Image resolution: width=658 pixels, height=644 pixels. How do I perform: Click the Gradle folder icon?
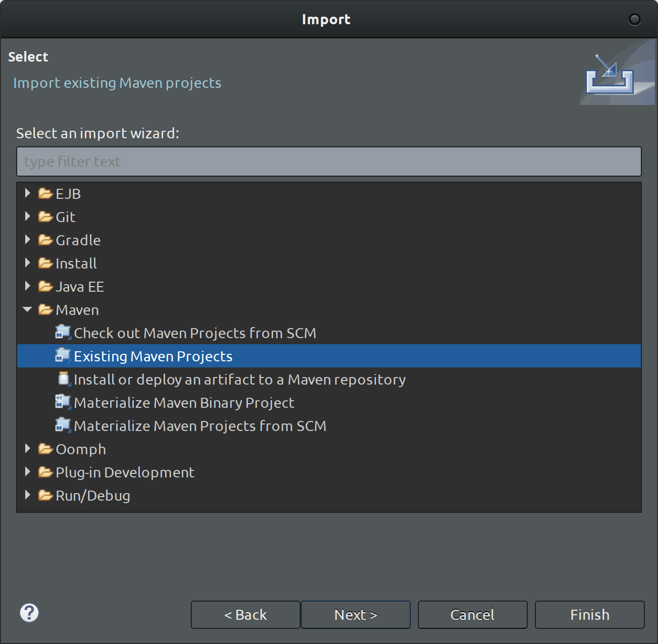46,240
